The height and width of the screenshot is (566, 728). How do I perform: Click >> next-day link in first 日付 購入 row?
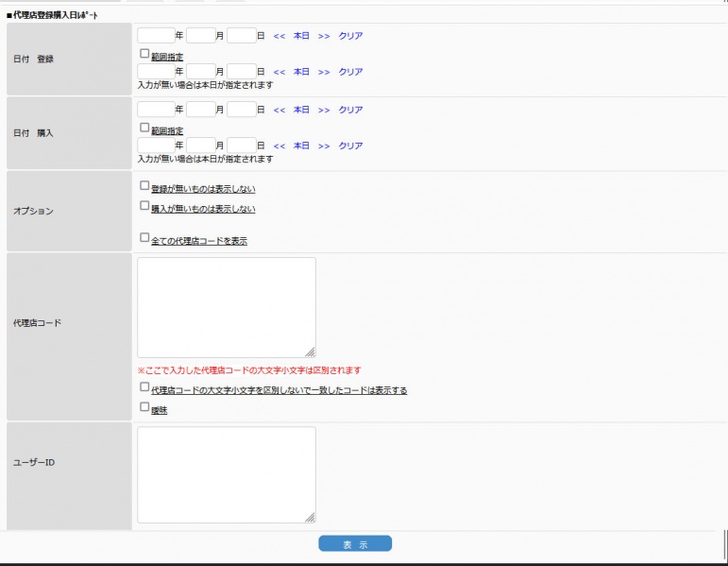324,110
